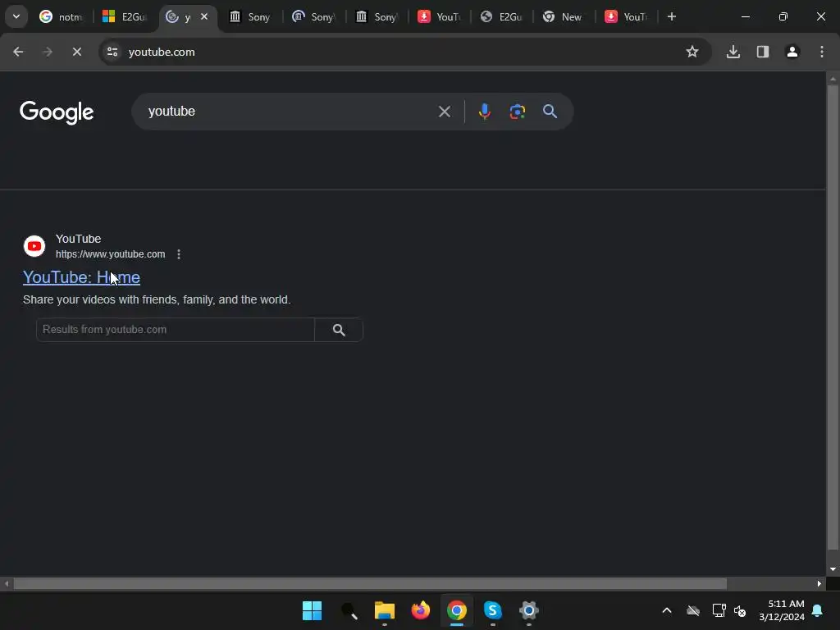The image size is (840, 630).
Task: Switch to the first Sony tab
Action: point(249,16)
